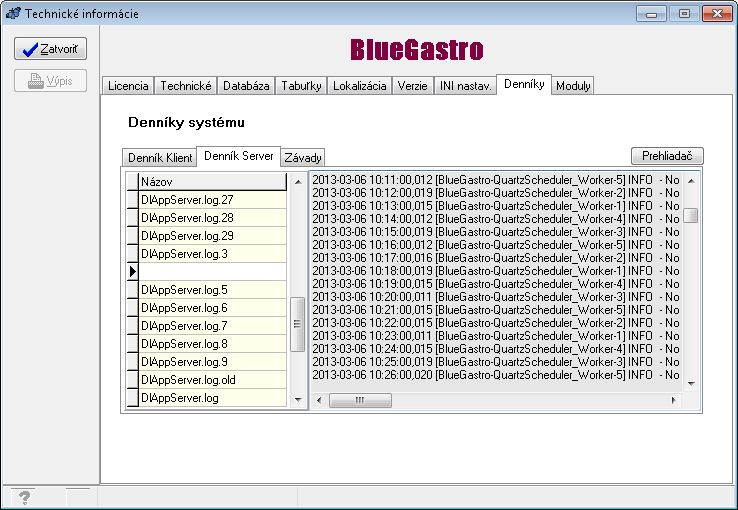This screenshot has height=510, width=738.
Task: Open the Denník Klient sub-tab
Action: coord(160,158)
